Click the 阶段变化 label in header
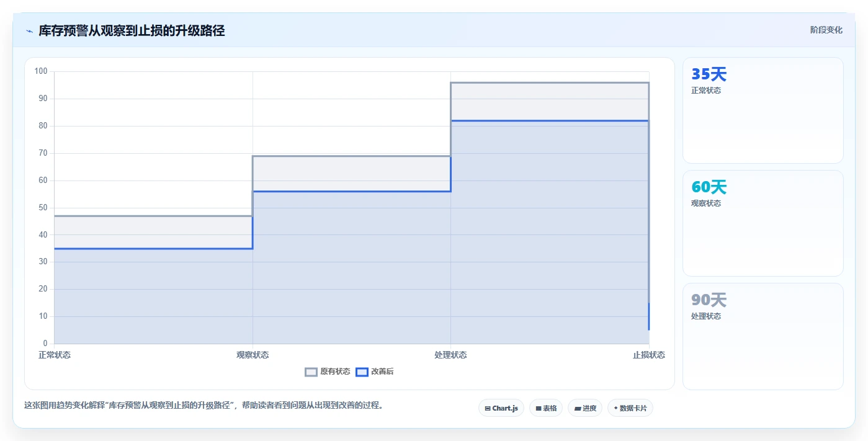Image resolution: width=868 pixels, height=441 pixels. [826, 30]
